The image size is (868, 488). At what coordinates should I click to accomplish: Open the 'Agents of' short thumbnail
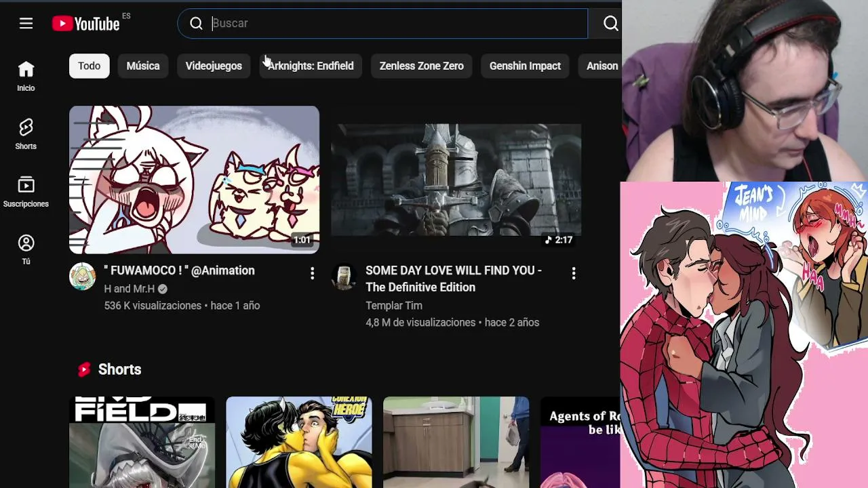(x=580, y=442)
